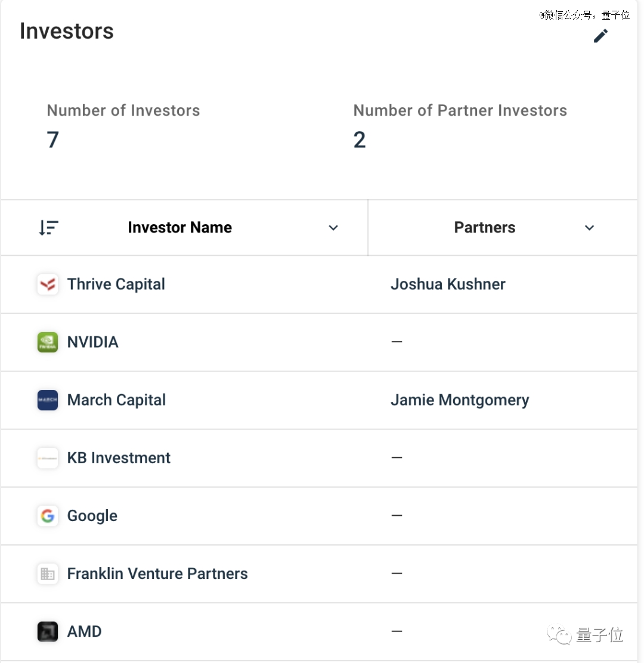The image size is (644, 663).
Task: Click the KB Investment logo icon
Action: click(48, 458)
